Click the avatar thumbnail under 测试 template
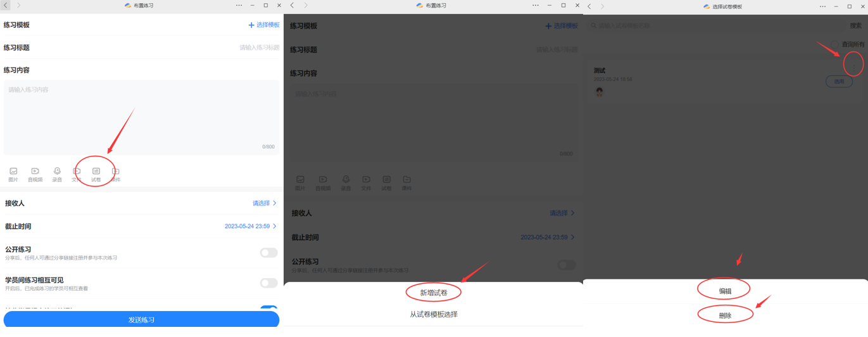 [x=599, y=91]
